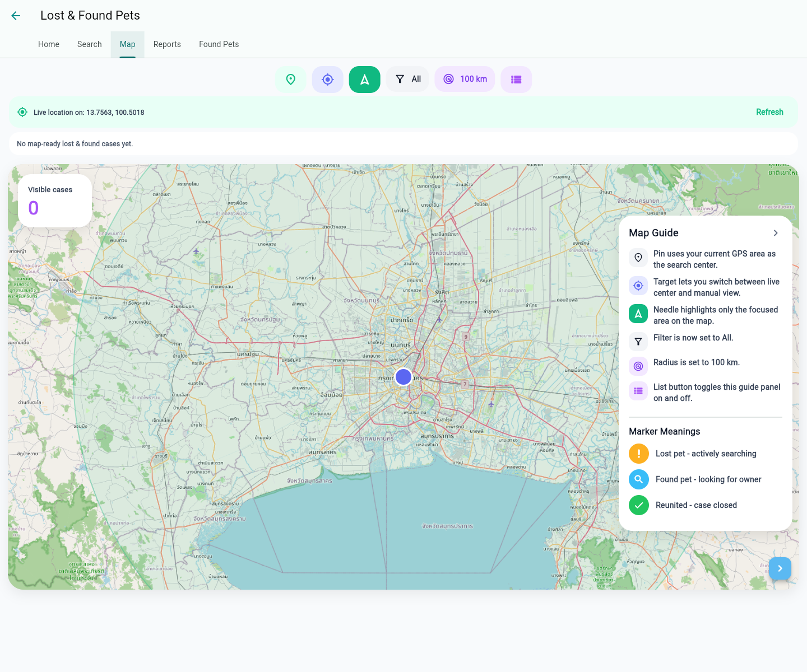Open the Reports tab

[167, 44]
